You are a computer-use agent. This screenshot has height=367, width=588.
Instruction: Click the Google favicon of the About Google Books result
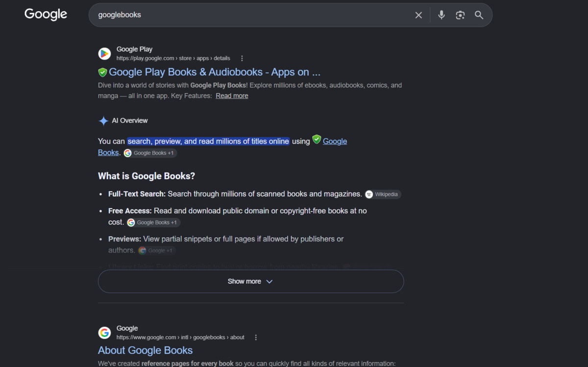pos(104,333)
